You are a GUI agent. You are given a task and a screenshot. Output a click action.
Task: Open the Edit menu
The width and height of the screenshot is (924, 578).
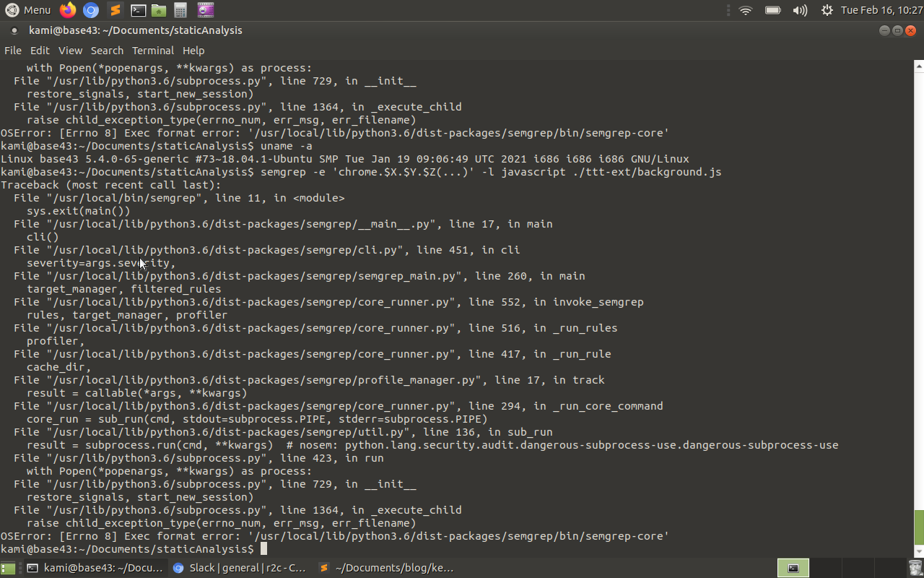point(40,51)
